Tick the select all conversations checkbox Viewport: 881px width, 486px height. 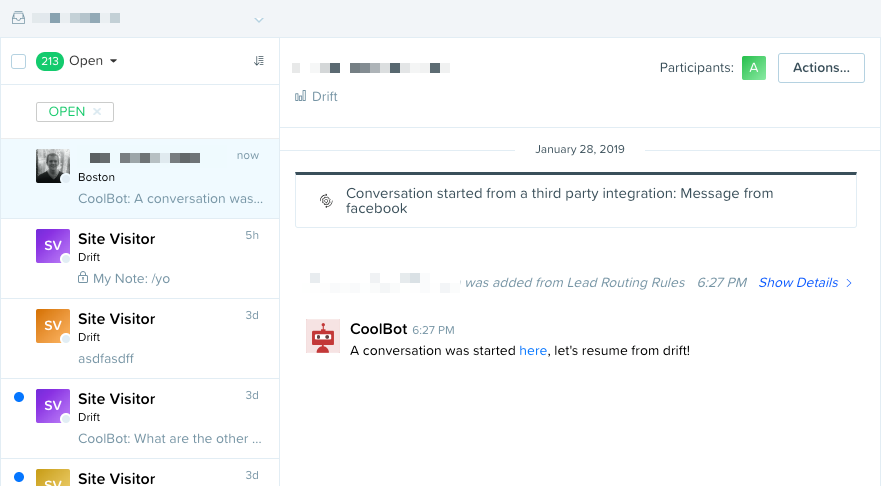(x=19, y=61)
